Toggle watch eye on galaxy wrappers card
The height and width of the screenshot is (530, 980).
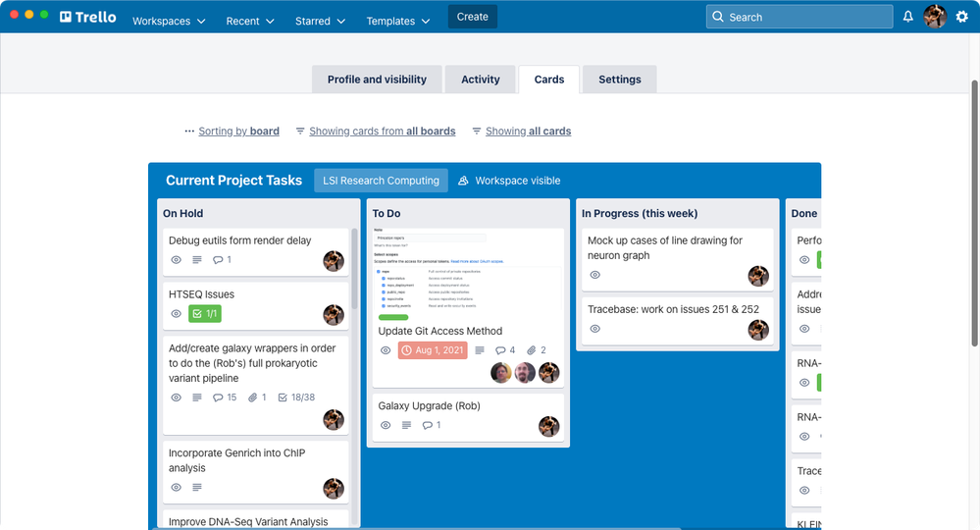coord(177,397)
